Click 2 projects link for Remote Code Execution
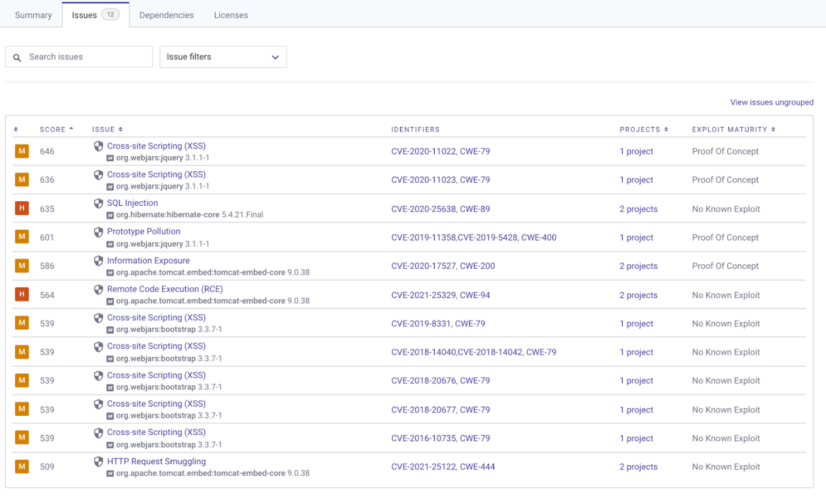 coord(638,295)
